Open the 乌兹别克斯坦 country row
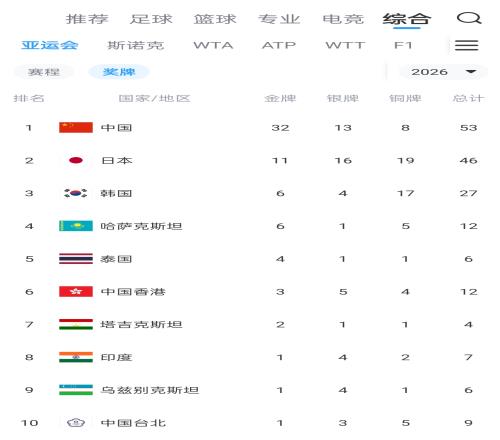Image resolution: width=500 pixels, height=440 pixels. point(250,390)
